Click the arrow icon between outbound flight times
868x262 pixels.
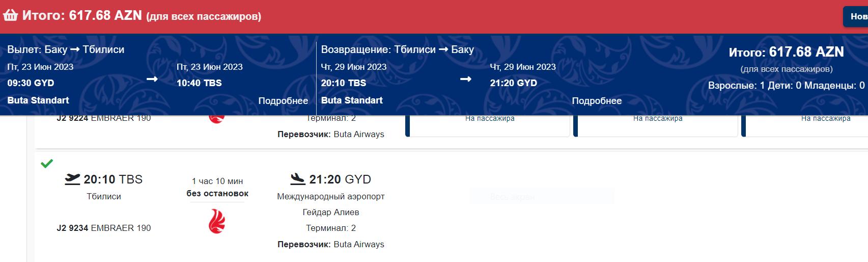click(152, 79)
